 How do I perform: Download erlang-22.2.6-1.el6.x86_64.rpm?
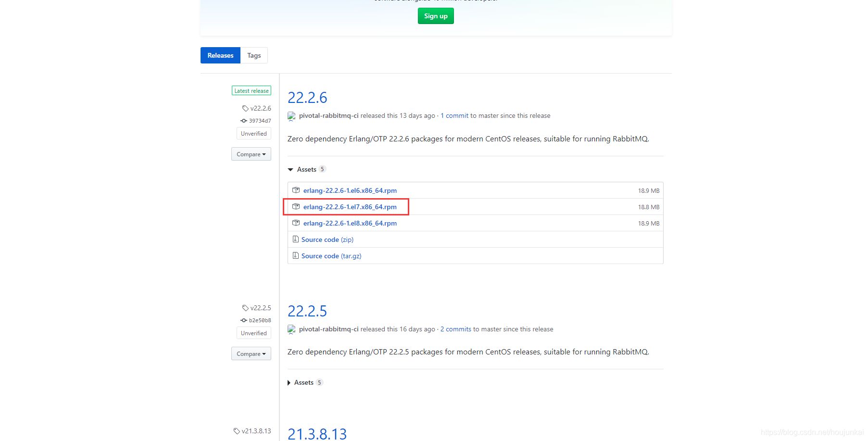coord(350,190)
